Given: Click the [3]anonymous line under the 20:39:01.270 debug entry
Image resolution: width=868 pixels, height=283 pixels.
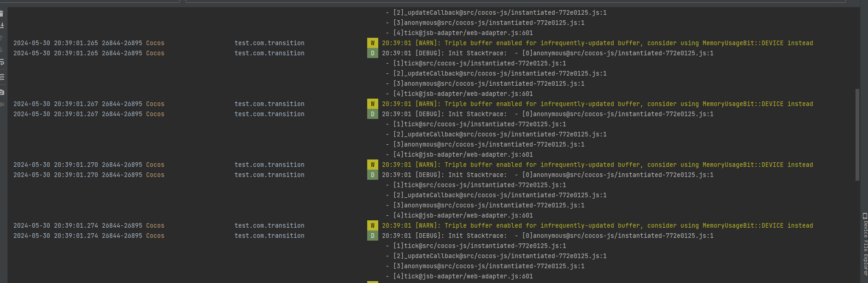Looking at the screenshot, I should pyautogui.click(x=485, y=205).
